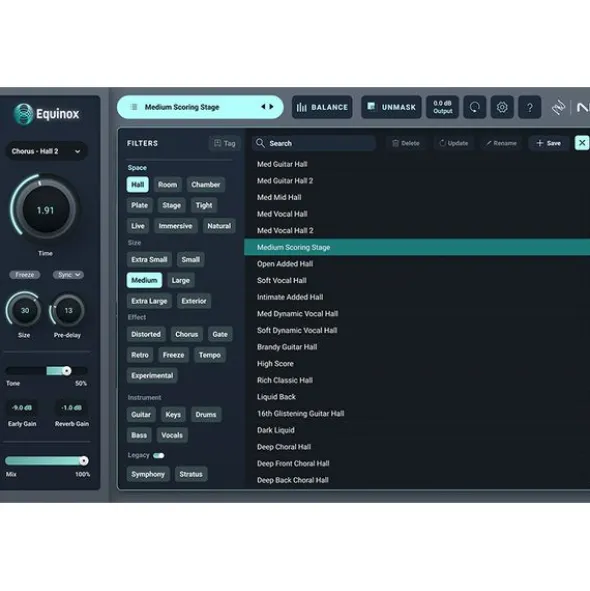
Task: Open the Balance module
Action: (322, 107)
